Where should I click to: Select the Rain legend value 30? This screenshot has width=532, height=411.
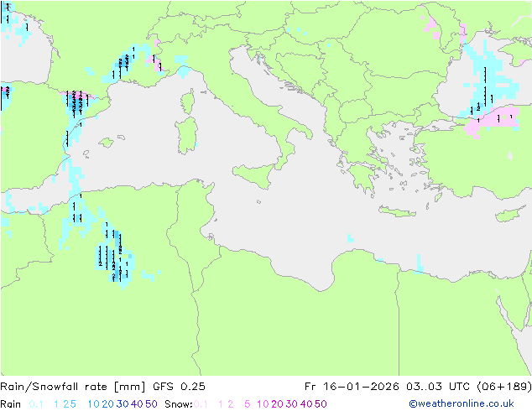coord(123,404)
